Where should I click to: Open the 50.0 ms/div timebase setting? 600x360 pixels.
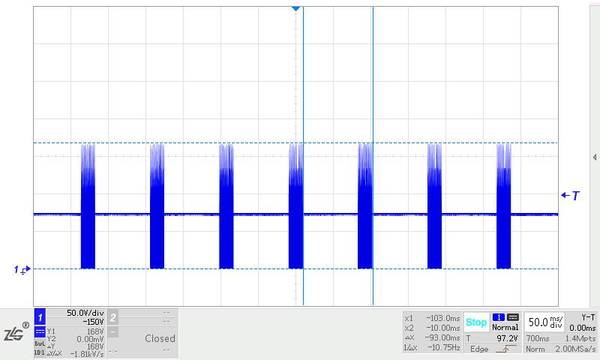[x=545, y=322]
